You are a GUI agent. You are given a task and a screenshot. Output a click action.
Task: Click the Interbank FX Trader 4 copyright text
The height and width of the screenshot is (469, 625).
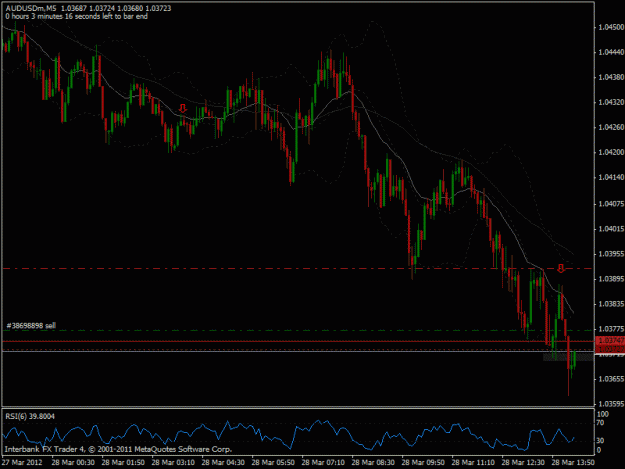coord(118,449)
